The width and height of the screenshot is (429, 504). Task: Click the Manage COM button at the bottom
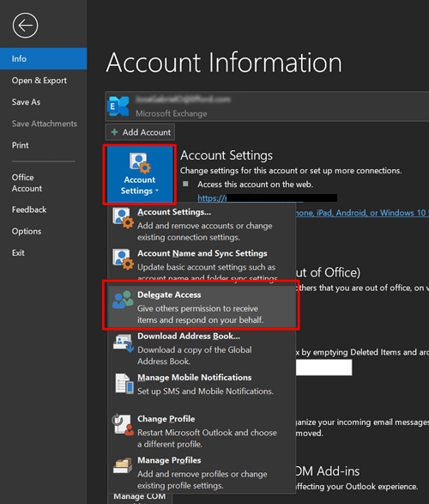140,497
